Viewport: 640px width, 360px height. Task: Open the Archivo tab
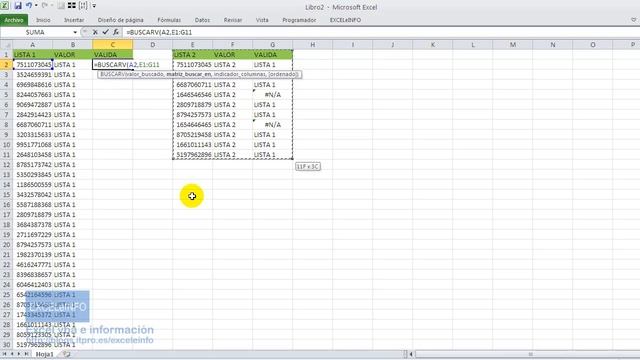(14, 20)
